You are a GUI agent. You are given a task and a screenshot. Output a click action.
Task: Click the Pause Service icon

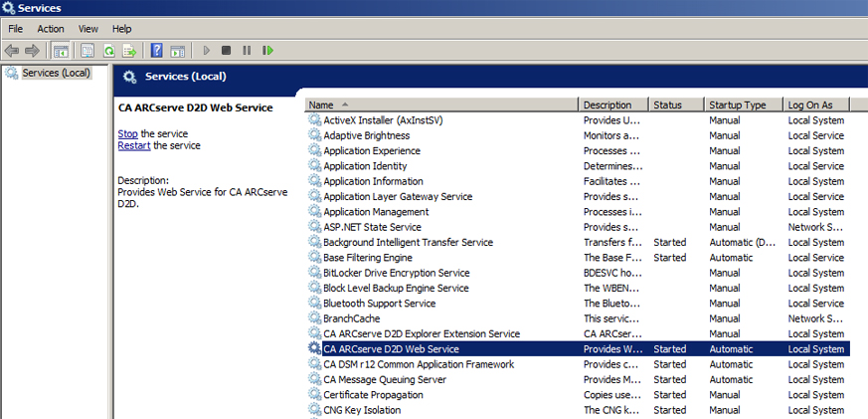point(247,51)
